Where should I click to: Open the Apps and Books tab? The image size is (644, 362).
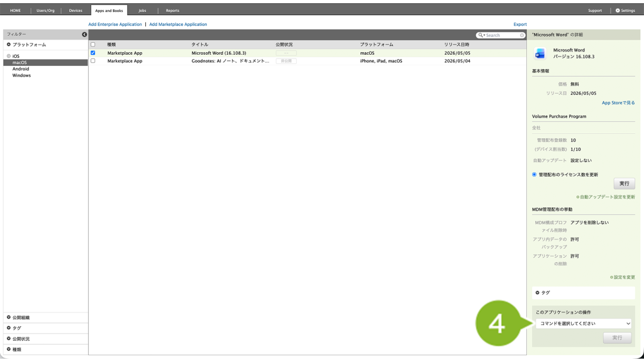[109, 10]
